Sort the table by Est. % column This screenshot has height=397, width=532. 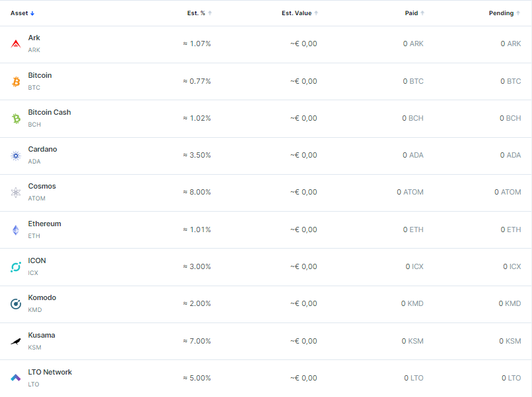pyautogui.click(x=199, y=13)
